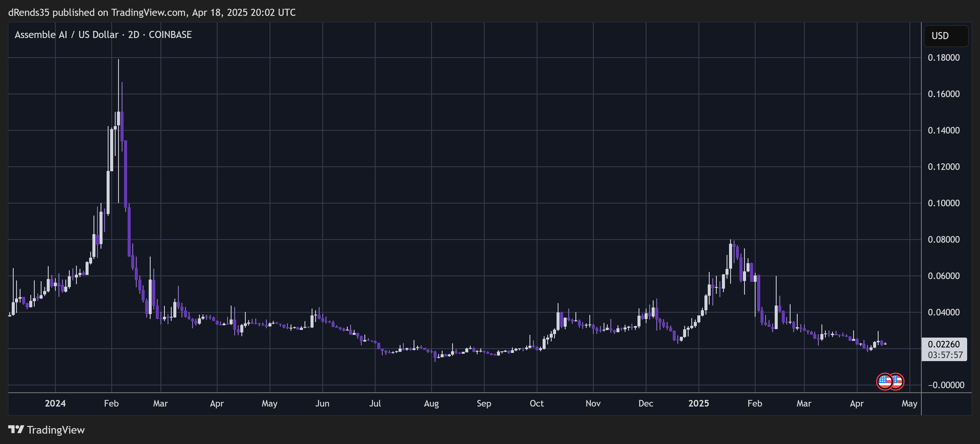Image resolution: width=980 pixels, height=444 pixels.
Task: Click the current price label 0.02260
Action: (944, 344)
